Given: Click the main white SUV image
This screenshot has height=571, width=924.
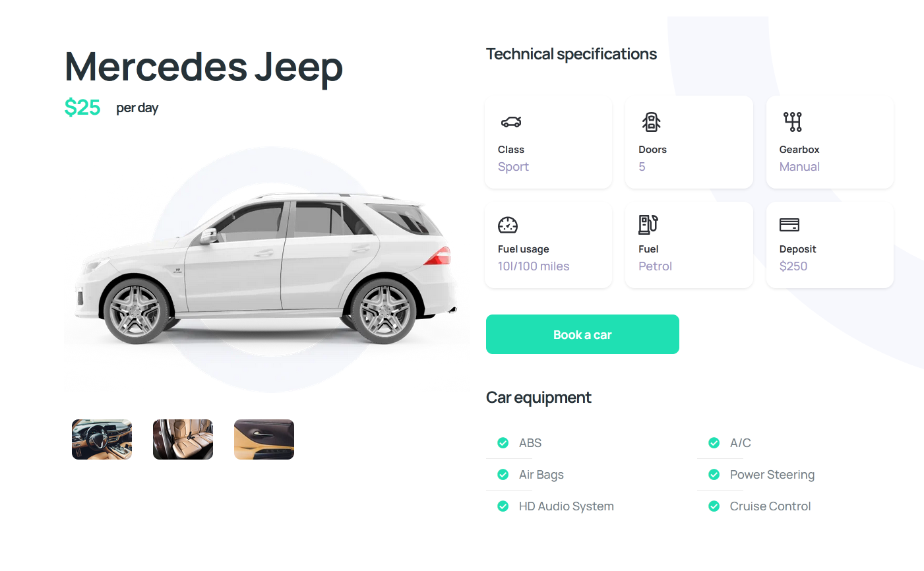Looking at the screenshot, I should click(x=266, y=268).
